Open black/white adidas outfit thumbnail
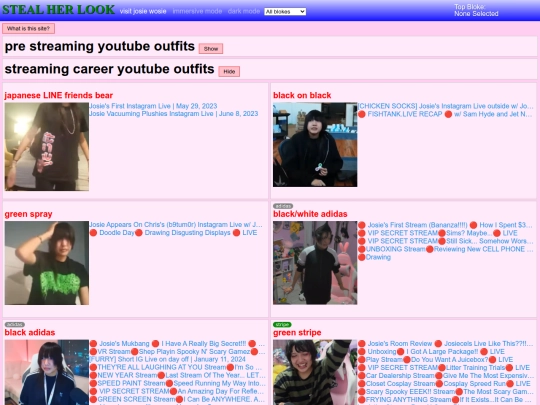Screen dimensions: 540x405 tap(315, 263)
